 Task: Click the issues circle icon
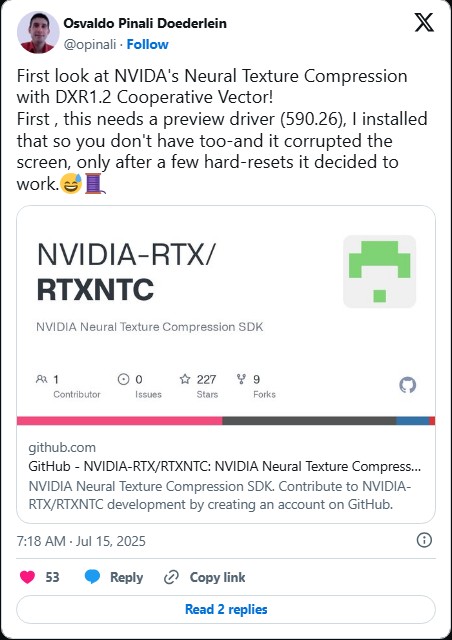tap(123, 379)
